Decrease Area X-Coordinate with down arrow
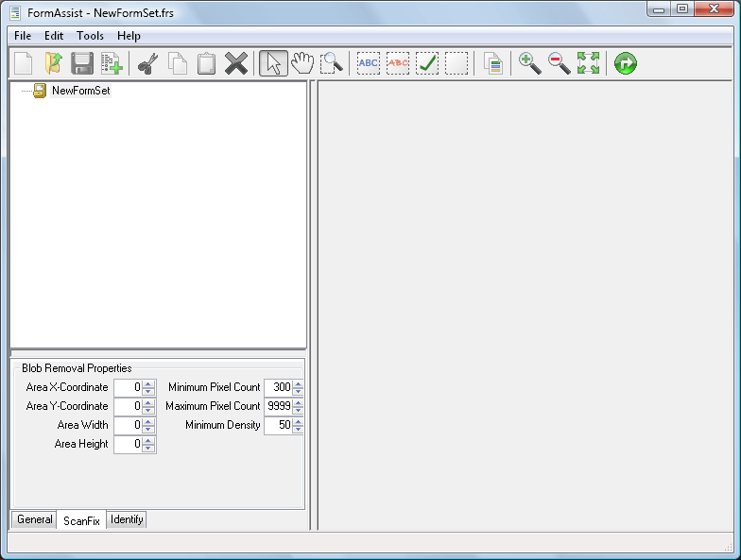The height and width of the screenshot is (560, 741). pos(148,391)
